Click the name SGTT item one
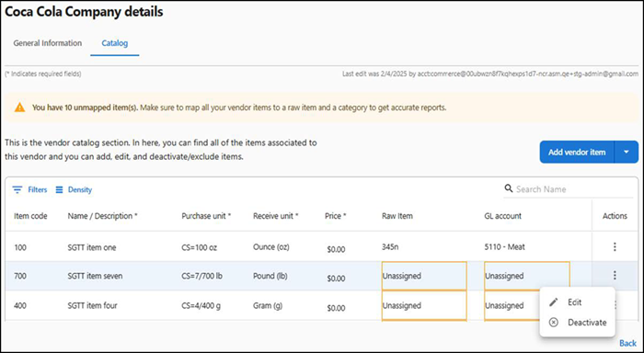The width and height of the screenshot is (644, 353). pyautogui.click(x=92, y=247)
